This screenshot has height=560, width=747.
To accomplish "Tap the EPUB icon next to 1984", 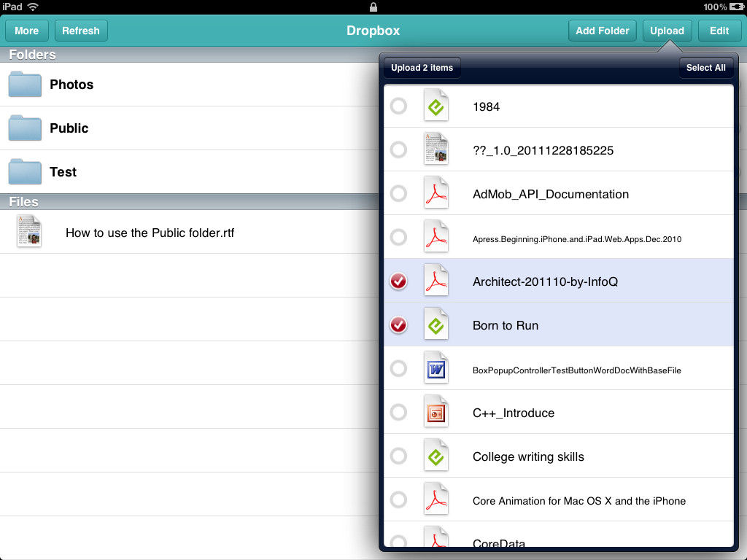I will 436,106.
